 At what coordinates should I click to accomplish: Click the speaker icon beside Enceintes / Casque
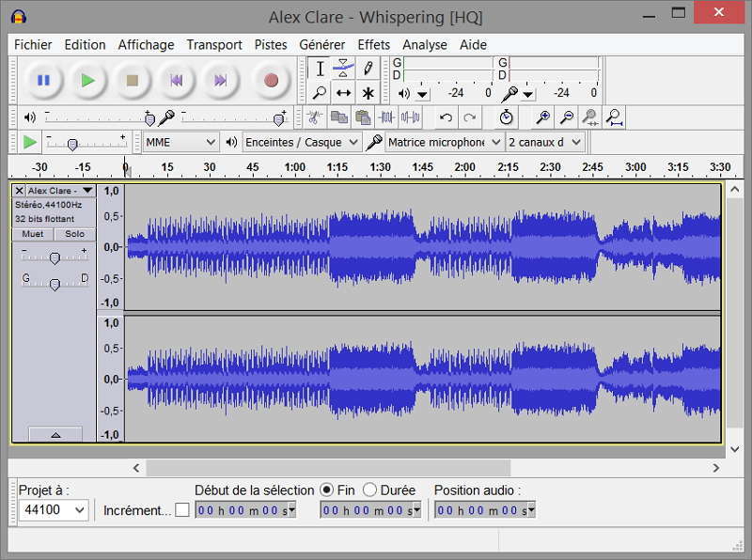[x=231, y=143]
